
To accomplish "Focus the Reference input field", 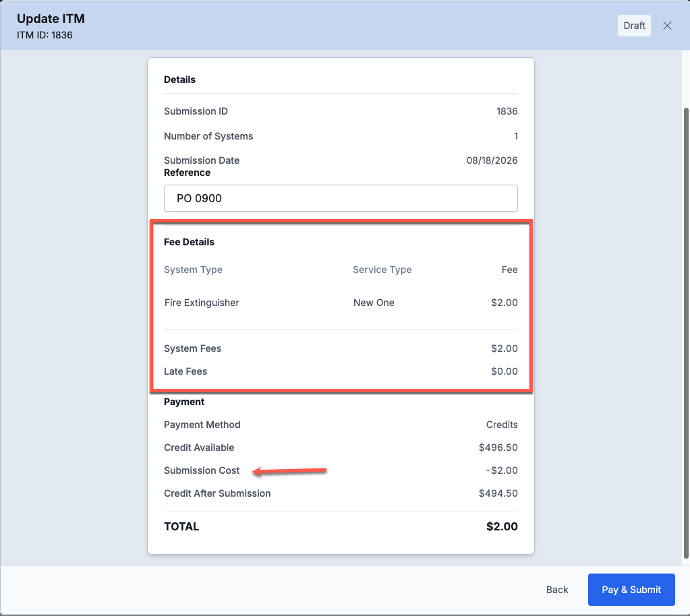I will (x=341, y=198).
